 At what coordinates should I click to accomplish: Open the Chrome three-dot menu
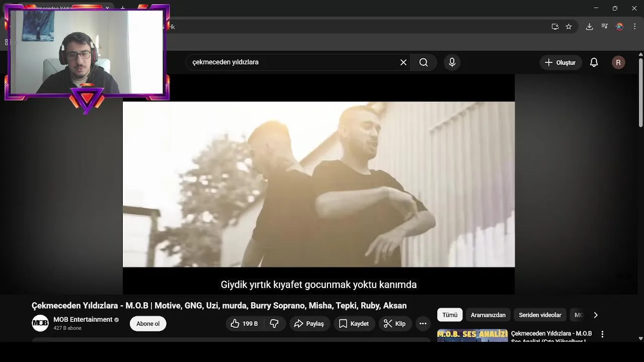[x=634, y=27]
